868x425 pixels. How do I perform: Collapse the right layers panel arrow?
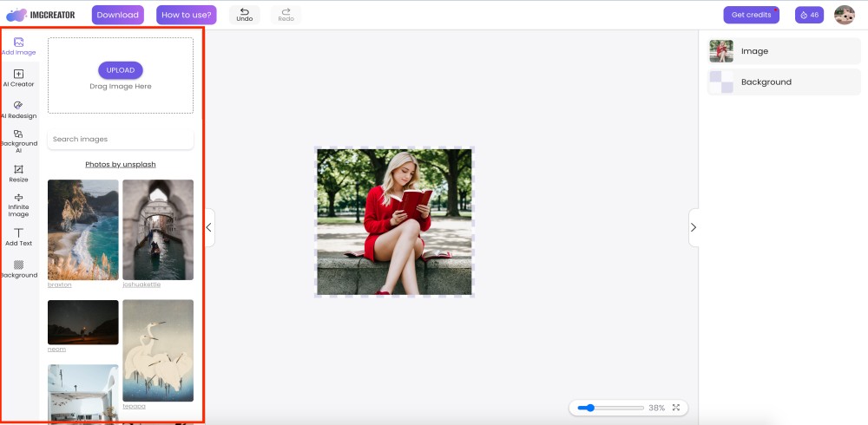693,227
